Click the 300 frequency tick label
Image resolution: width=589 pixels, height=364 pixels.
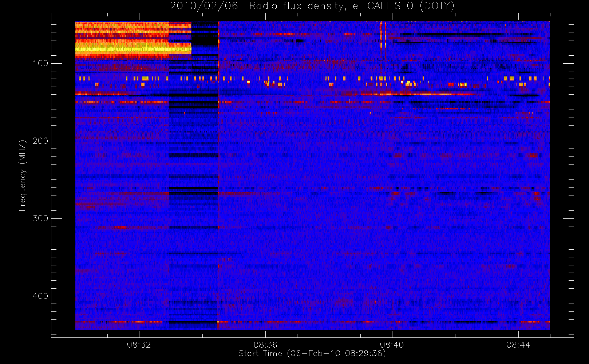pos(40,218)
